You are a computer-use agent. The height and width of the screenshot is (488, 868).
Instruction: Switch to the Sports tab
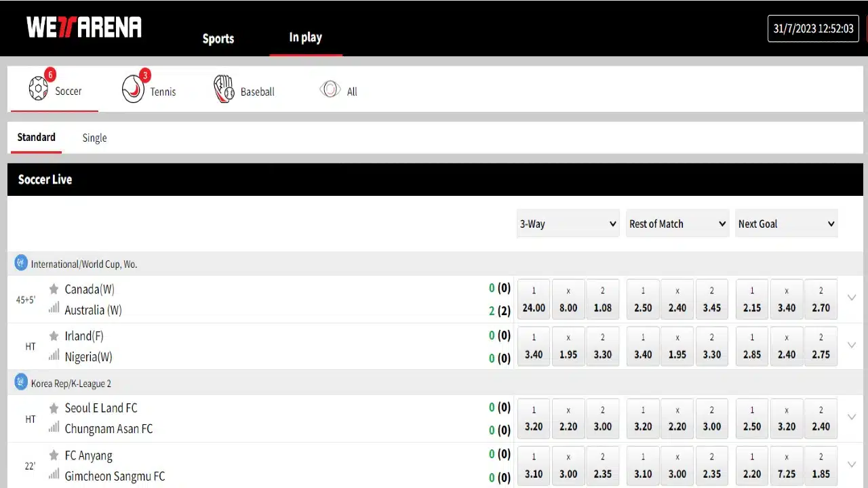[x=218, y=39]
